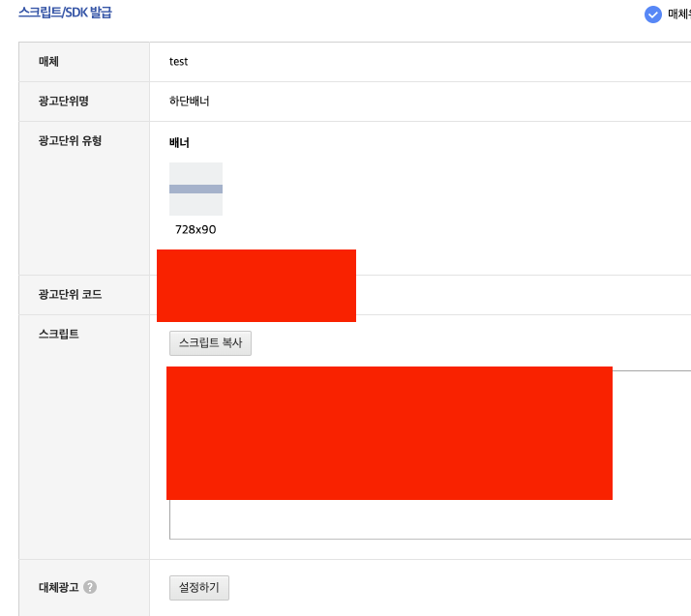This screenshot has height=616, width=691.
Task: Click the 대체광고 row label
Action: coord(59,587)
